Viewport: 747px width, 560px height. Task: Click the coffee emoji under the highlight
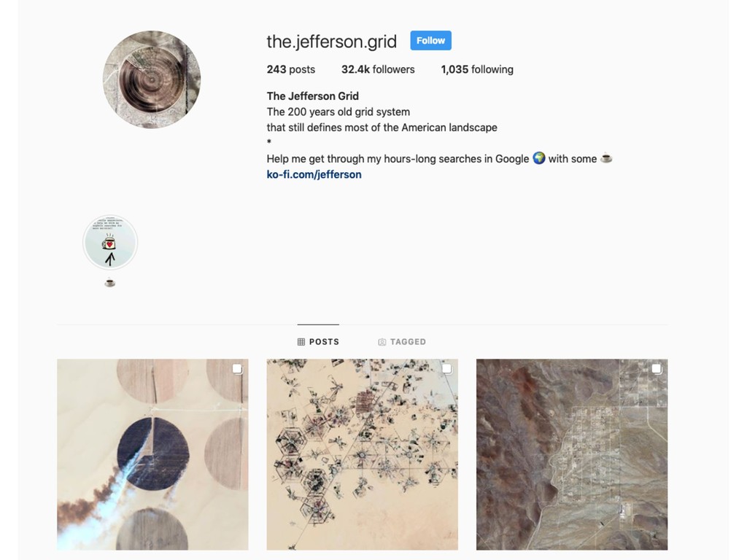[110, 283]
